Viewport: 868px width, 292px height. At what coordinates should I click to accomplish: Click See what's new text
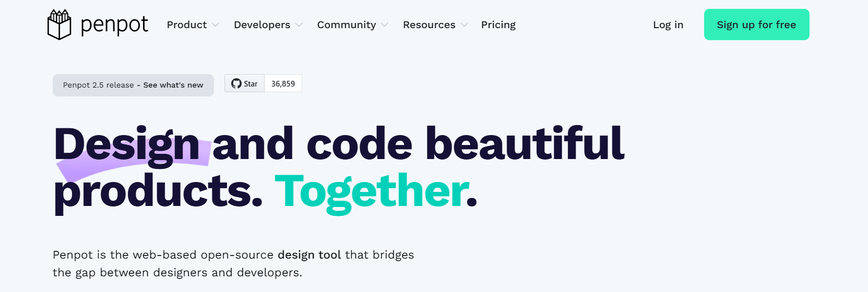(x=173, y=85)
